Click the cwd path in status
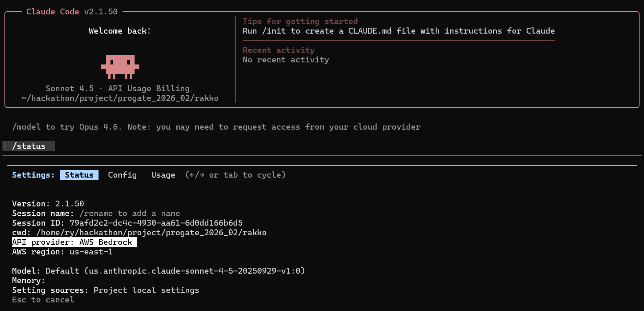This screenshot has width=644, height=311. [x=151, y=232]
